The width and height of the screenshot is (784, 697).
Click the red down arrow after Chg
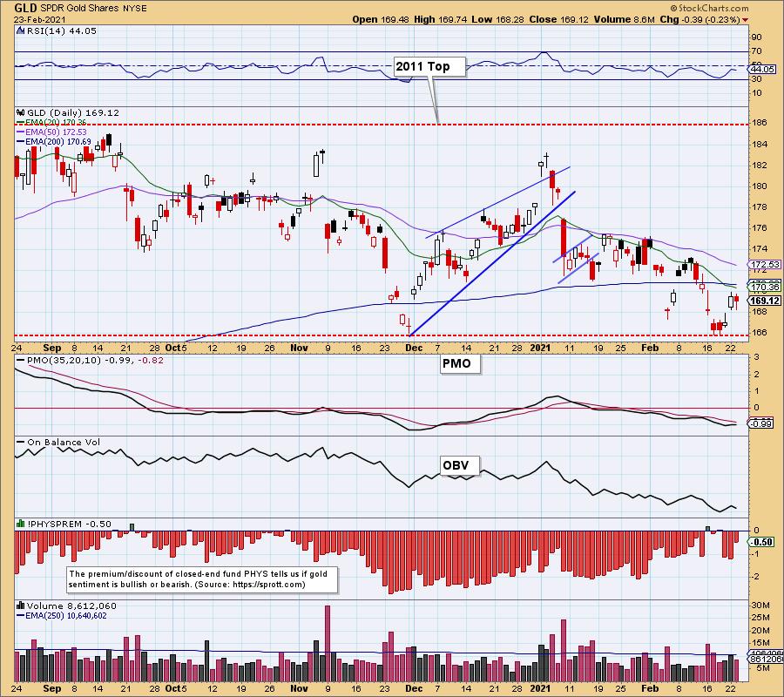pyautogui.click(x=746, y=20)
